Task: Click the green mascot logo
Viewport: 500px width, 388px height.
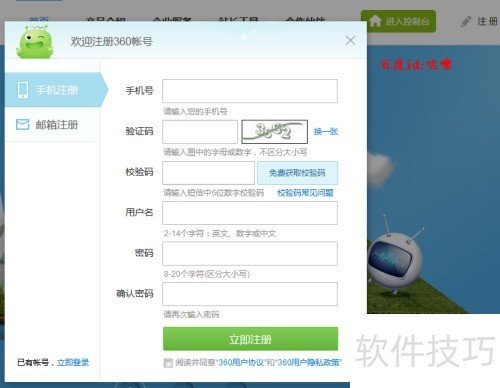Action: (x=35, y=42)
